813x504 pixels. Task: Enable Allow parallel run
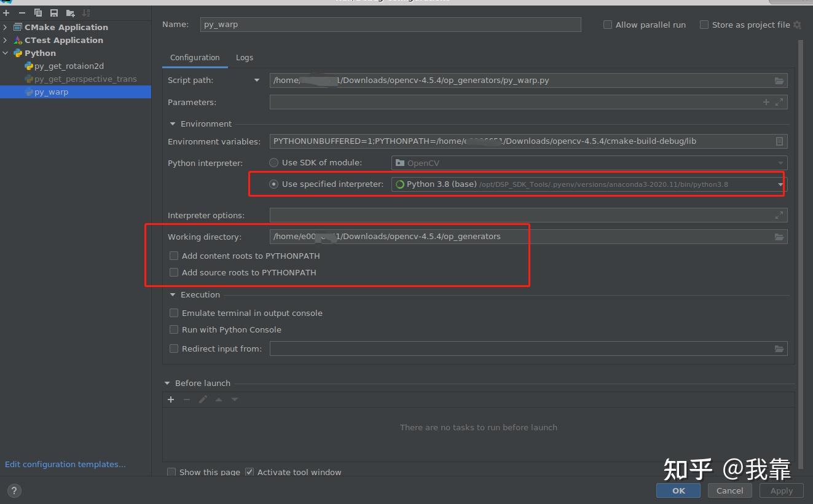click(x=608, y=25)
